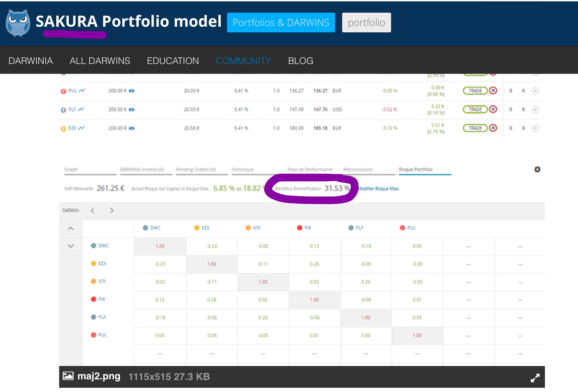This screenshot has width=578, height=392.
Task: Click Bénéfice Diversification value 31.53 %
Action: 337,188
